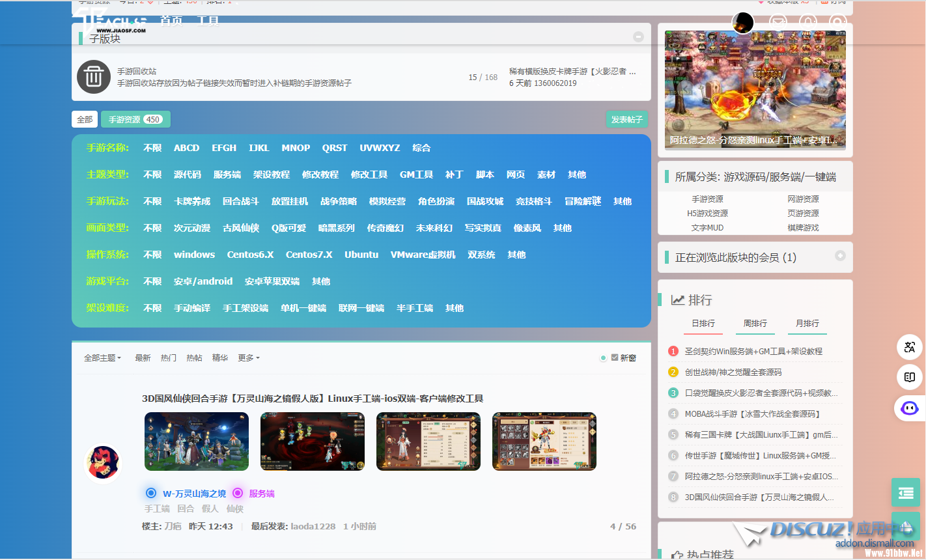Open the reader book floating icon
Screen dimensions: 926x560
click(x=910, y=377)
